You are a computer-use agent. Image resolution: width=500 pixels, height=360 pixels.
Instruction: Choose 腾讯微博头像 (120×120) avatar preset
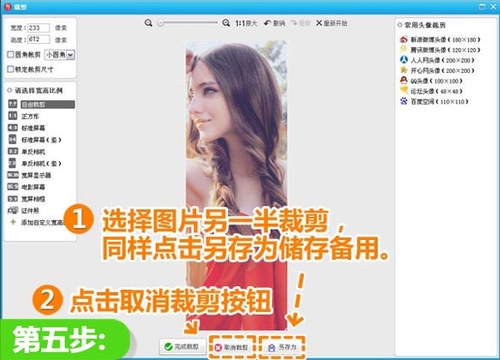(x=440, y=50)
